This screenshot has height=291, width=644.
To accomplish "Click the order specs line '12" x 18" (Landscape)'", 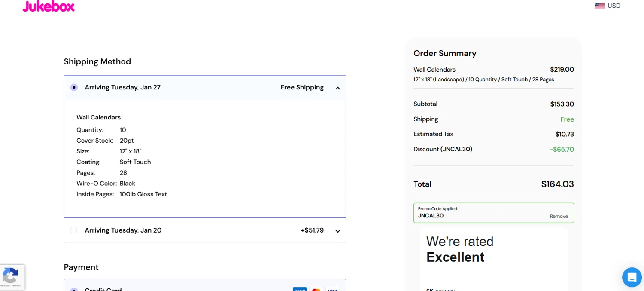I will (x=483, y=80).
